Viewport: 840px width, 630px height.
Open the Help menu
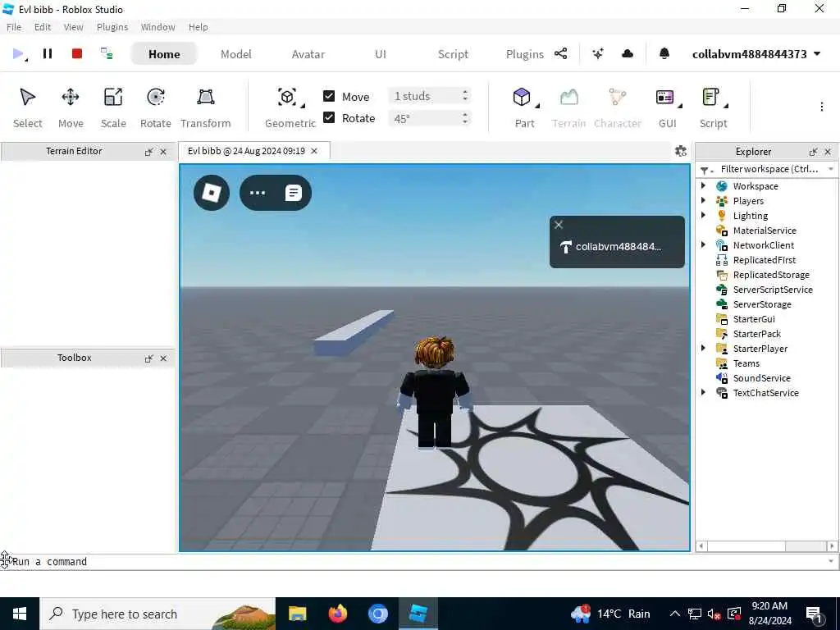coord(198,27)
